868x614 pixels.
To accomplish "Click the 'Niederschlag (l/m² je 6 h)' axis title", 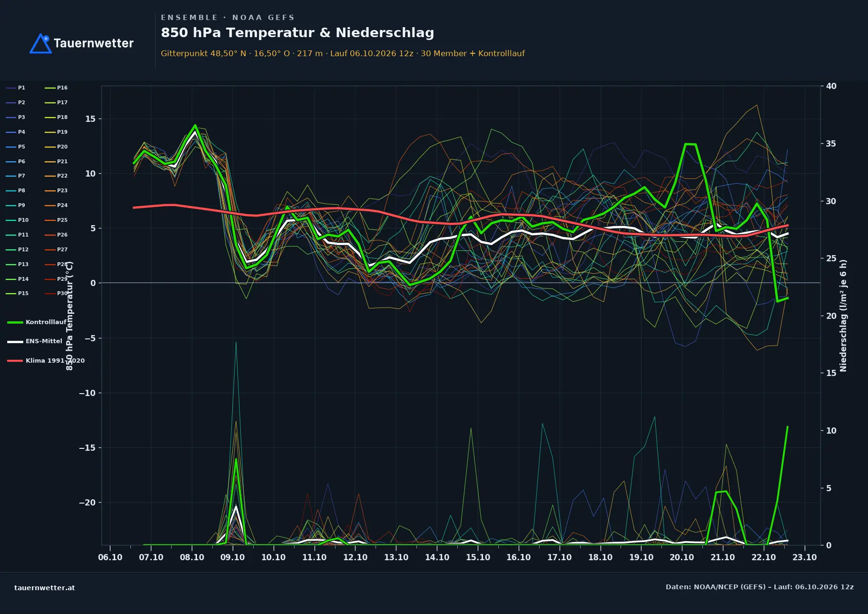I will pos(844,316).
